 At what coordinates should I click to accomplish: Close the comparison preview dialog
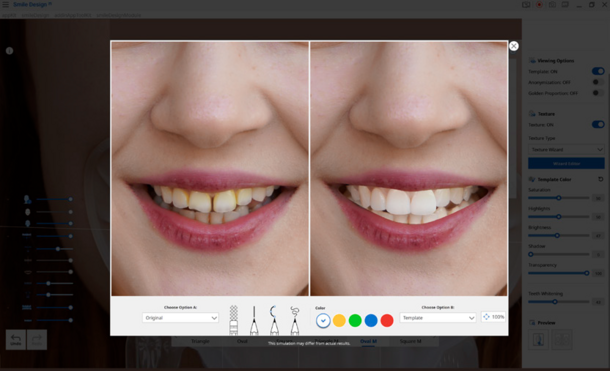click(514, 46)
